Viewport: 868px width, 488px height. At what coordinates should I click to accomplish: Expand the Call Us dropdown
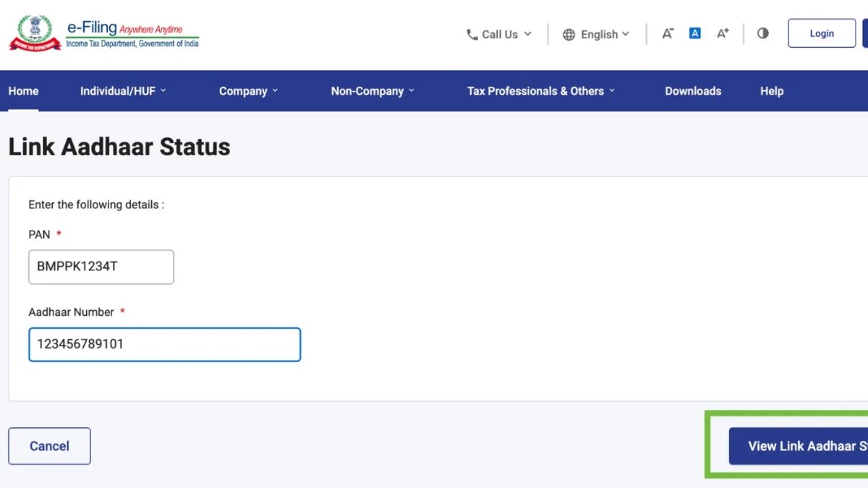[500, 34]
